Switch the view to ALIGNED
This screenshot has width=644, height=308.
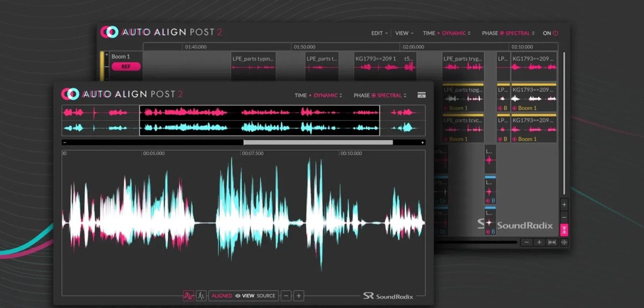pyautogui.click(x=222, y=296)
